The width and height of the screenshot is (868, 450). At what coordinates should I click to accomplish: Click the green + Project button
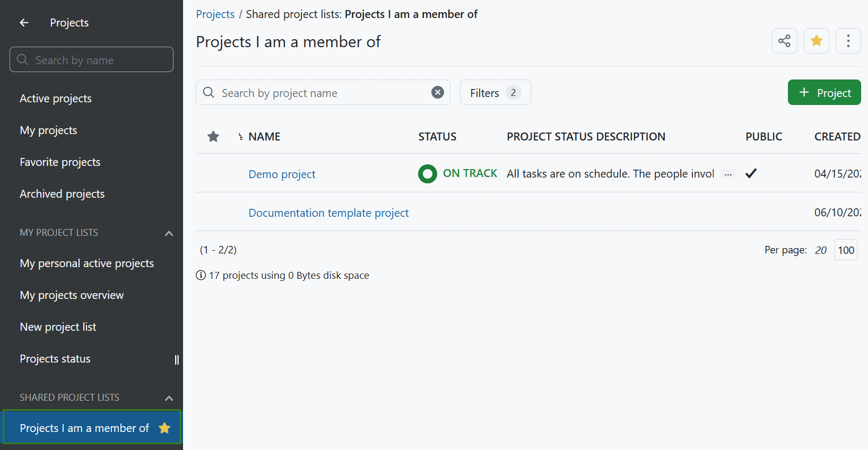click(824, 93)
